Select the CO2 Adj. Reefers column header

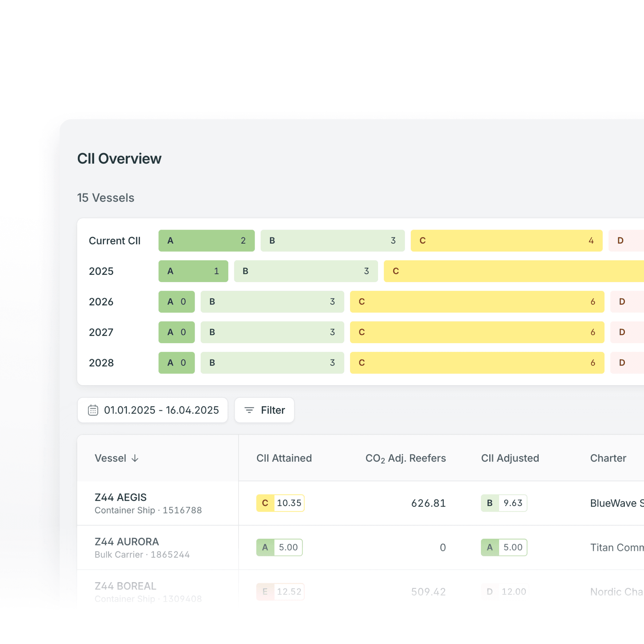pyautogui.click(x=405, y=458)
